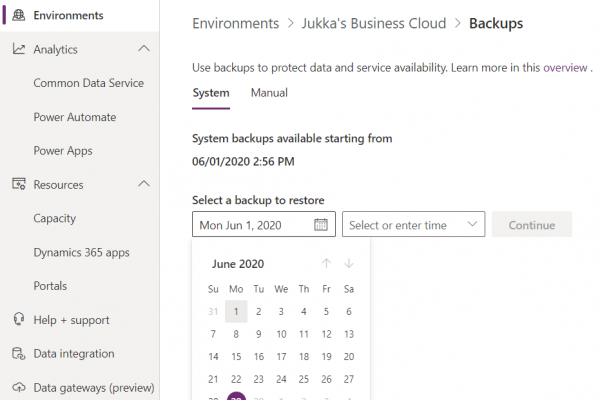The image size is (600, 400).
Task: Click the Analytics chart icon
Action: [19, 49]
